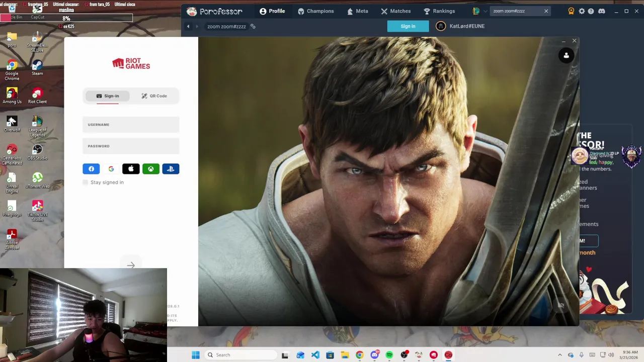
Task: Focus the Username field
Action: (131, 125)
